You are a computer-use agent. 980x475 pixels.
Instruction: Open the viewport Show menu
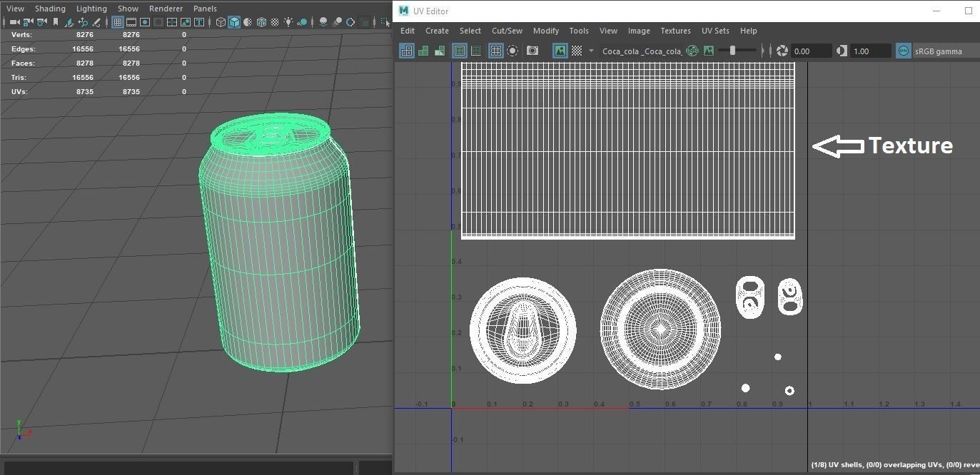point(128,9)
